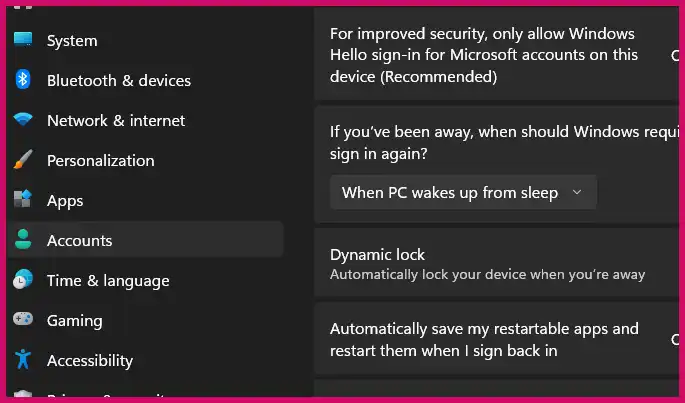Select the clock-globe Time & language icon
The width and height of the screenshot is (685, 403).
23,279
